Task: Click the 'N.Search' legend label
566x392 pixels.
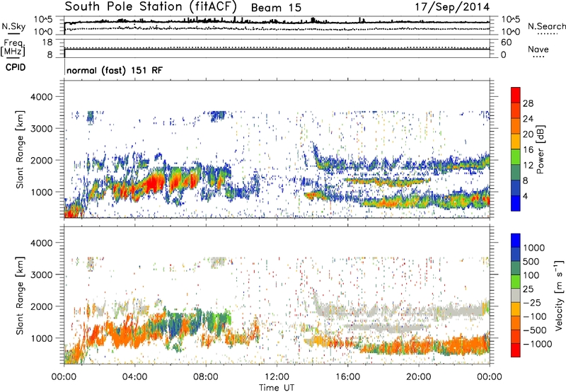Action: [x=546, y=26]
